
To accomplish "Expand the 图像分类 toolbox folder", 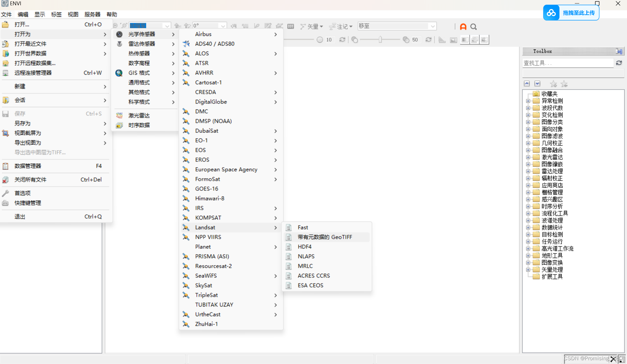I will (528, 122).
